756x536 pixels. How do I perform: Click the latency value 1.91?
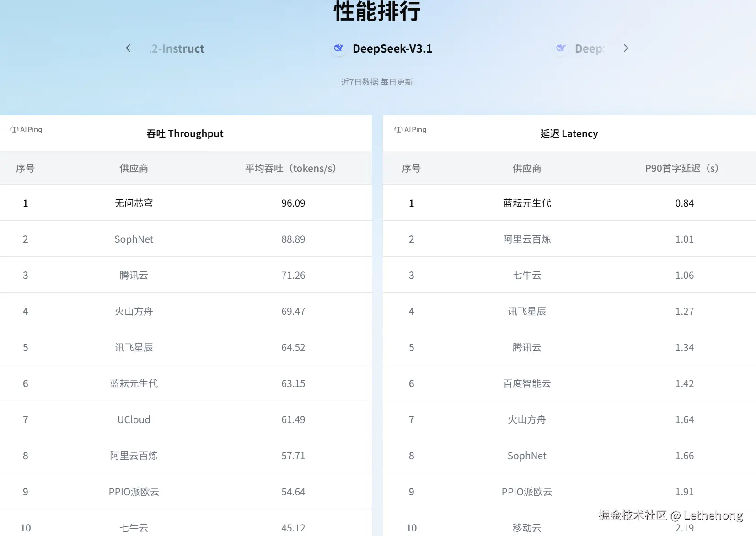pos(685,492)
